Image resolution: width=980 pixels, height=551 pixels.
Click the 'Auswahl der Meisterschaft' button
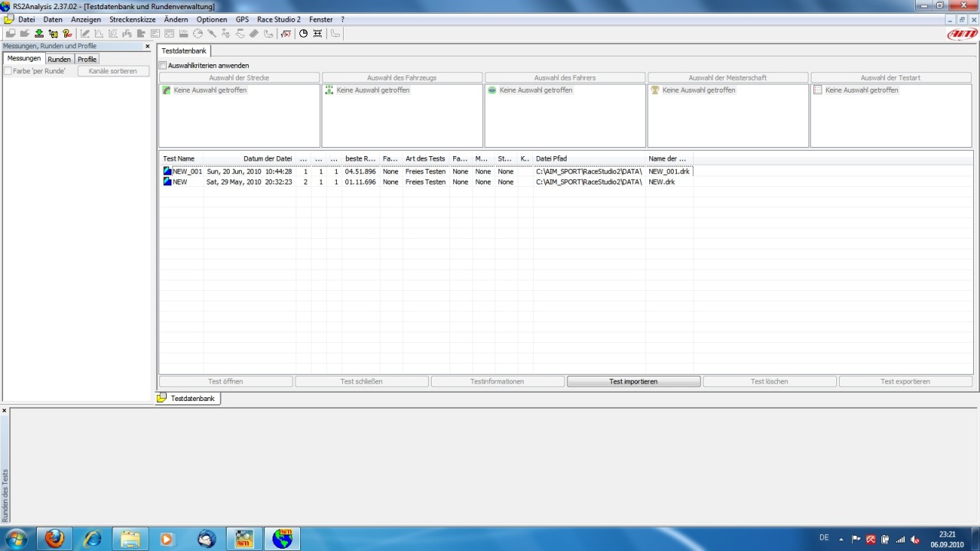click(728, 78)
